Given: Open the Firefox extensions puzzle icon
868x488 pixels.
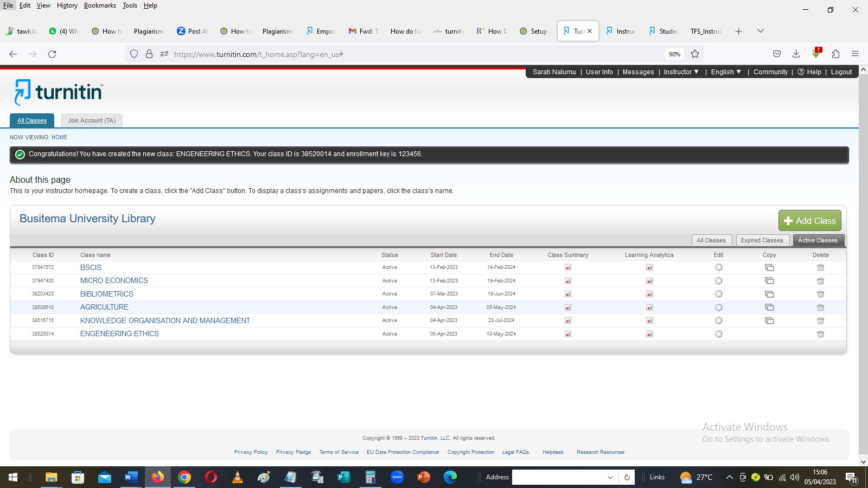Looking at the screenshot, I should coord(835,54).
